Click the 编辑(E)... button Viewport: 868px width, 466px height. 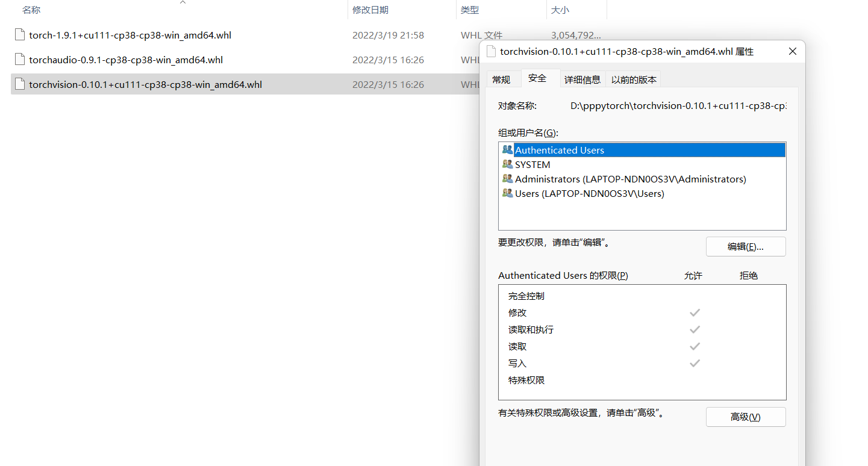click(x=746, y=247)
